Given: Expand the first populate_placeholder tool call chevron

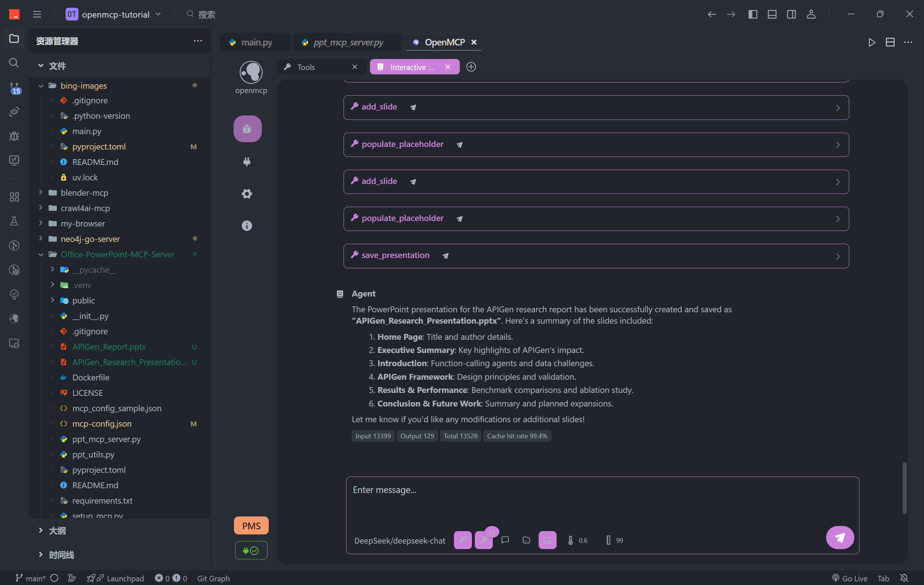Looking at the screenshot, I should pyautogui.click(x=838, y=145).
